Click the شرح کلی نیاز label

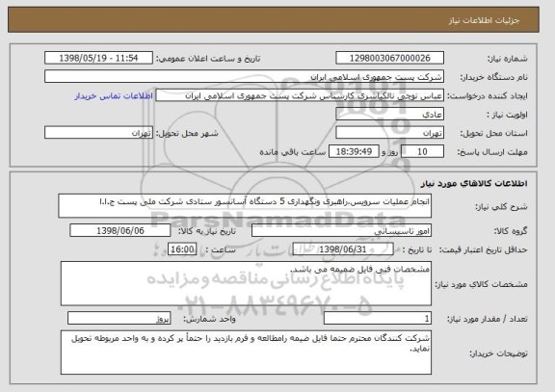501,207
